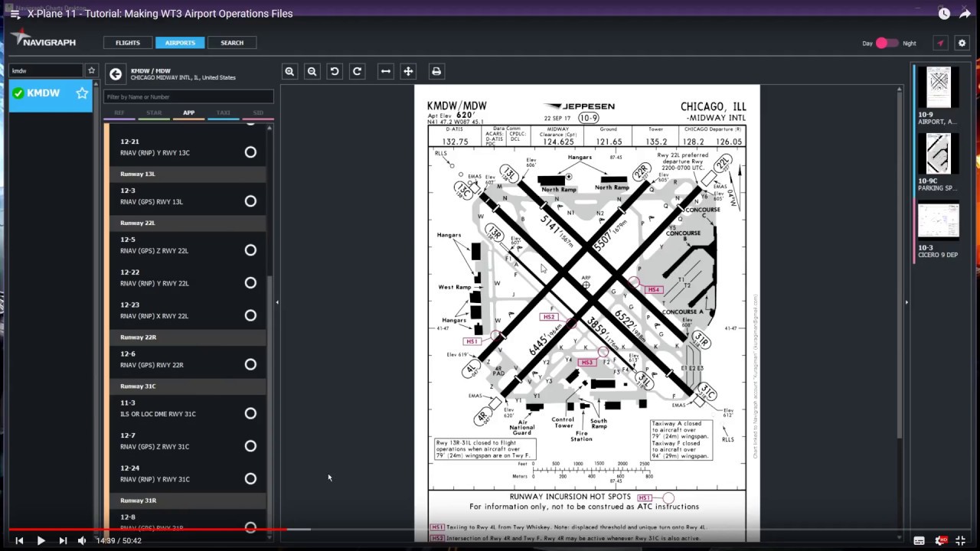Viewport: 980px width, 551px height.
Task: Click the Runway 31C group header
Action: pyautogui.click(x=188, y=386)
